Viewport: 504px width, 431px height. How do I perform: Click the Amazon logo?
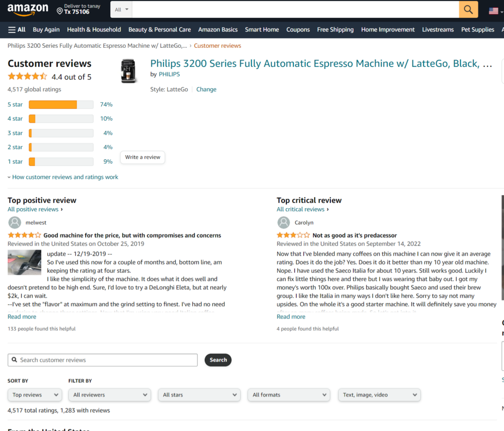click(x=28, y=10)
